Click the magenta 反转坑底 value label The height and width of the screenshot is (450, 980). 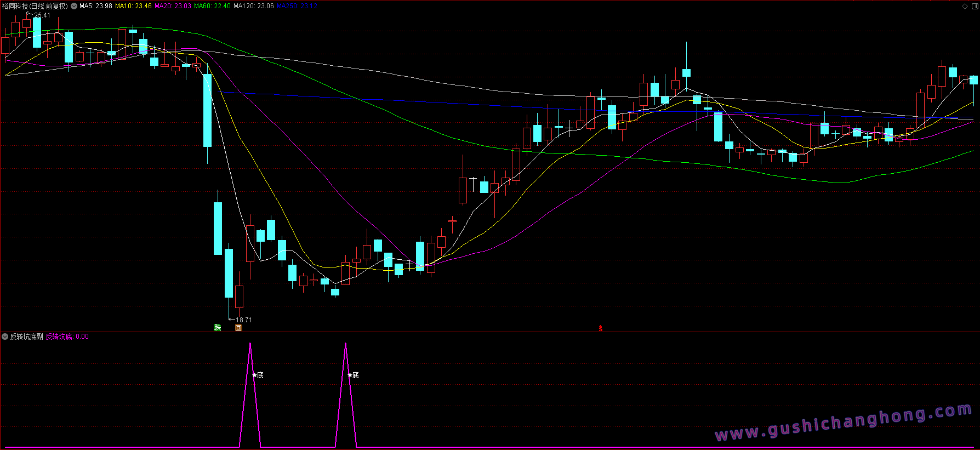click(x=67, y=337)
